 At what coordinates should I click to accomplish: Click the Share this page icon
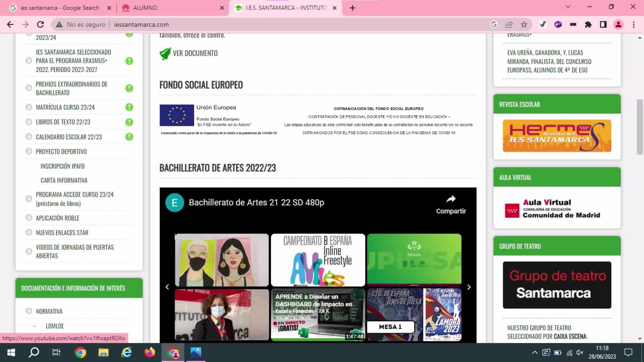click(509, 24)
